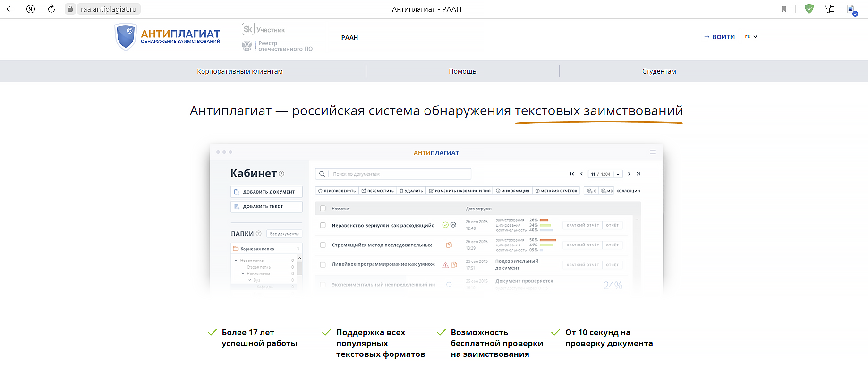Select Старая папка in the folder tree
The width and height of the screenshot is (868, 371).
pyautogui.click(x=258, y=267)
